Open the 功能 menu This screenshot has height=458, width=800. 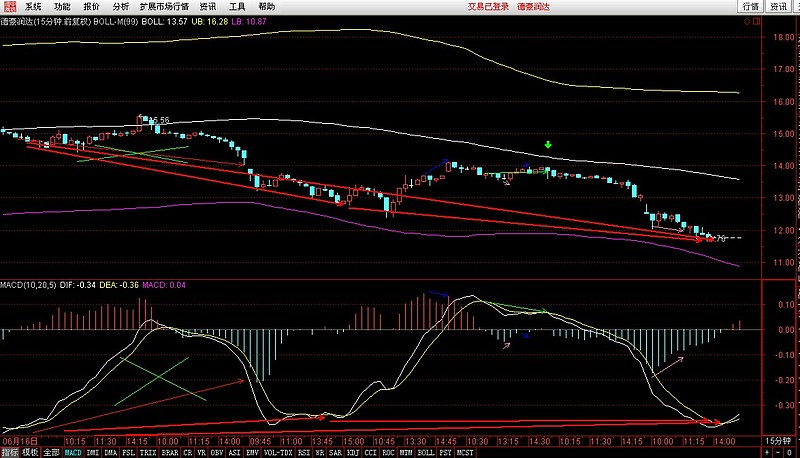(x=62, y=7)
